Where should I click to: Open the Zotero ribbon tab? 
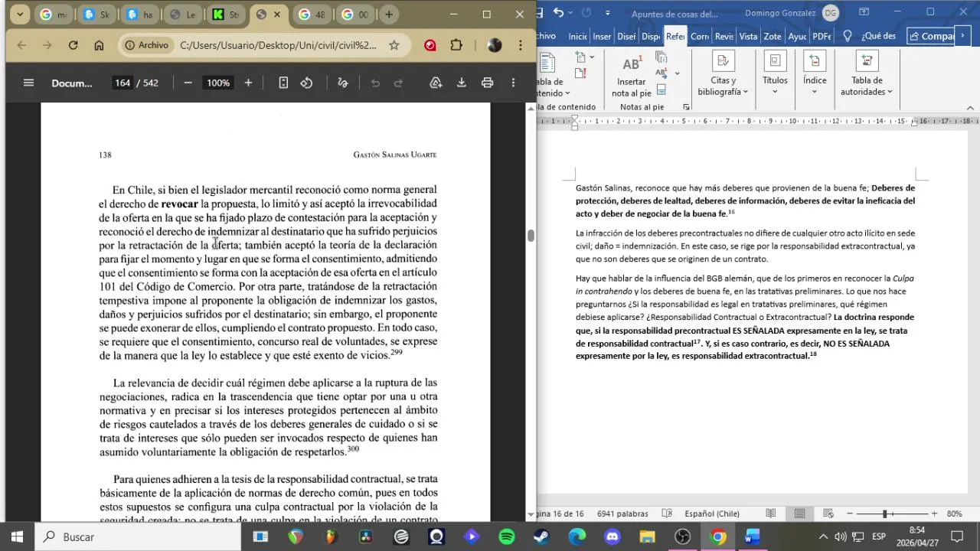coord(773,36)
